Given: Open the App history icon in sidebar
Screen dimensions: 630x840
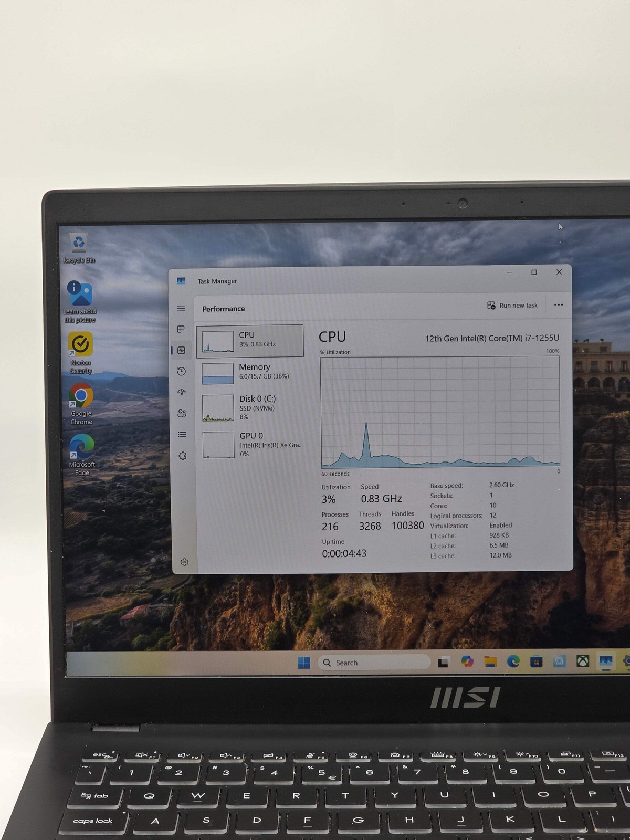Looking at the screenshot, I should (182, 371).
